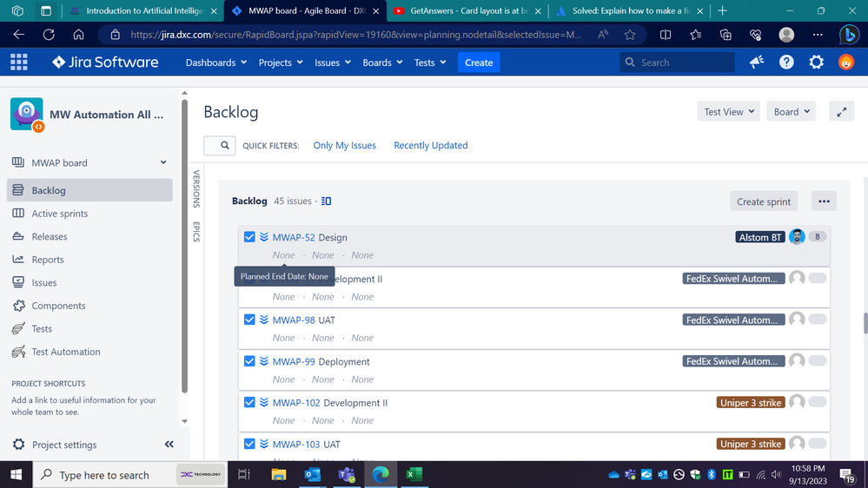Click the priority icon on MWAP-102

click(x=264, y=402)
